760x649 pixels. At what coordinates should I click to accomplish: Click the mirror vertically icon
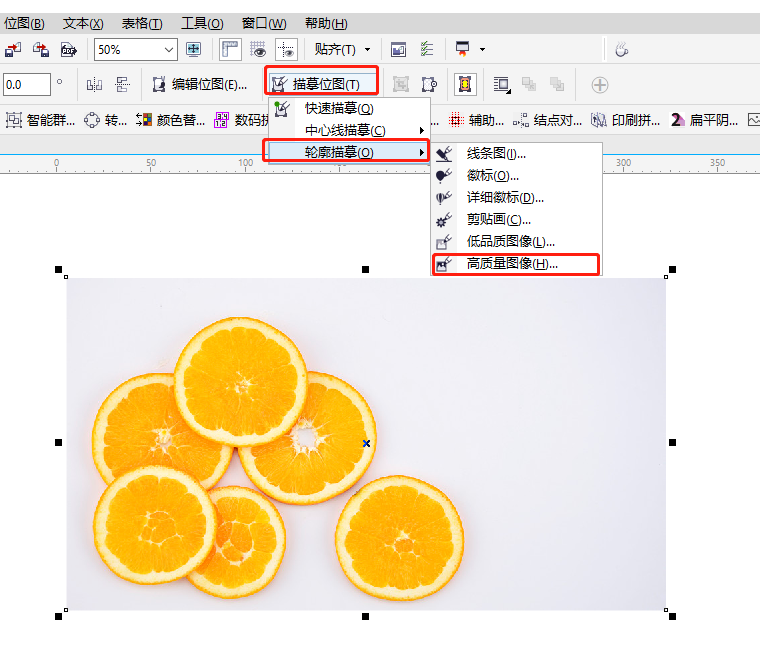(122, 85)
